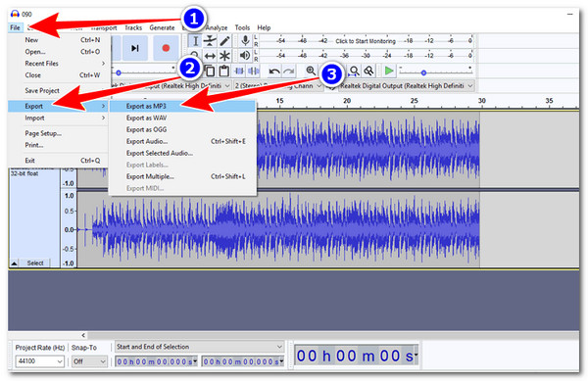Click the Skip to End transport button
This screenshot has width=588, height=381.
click(x=135, y=48)
